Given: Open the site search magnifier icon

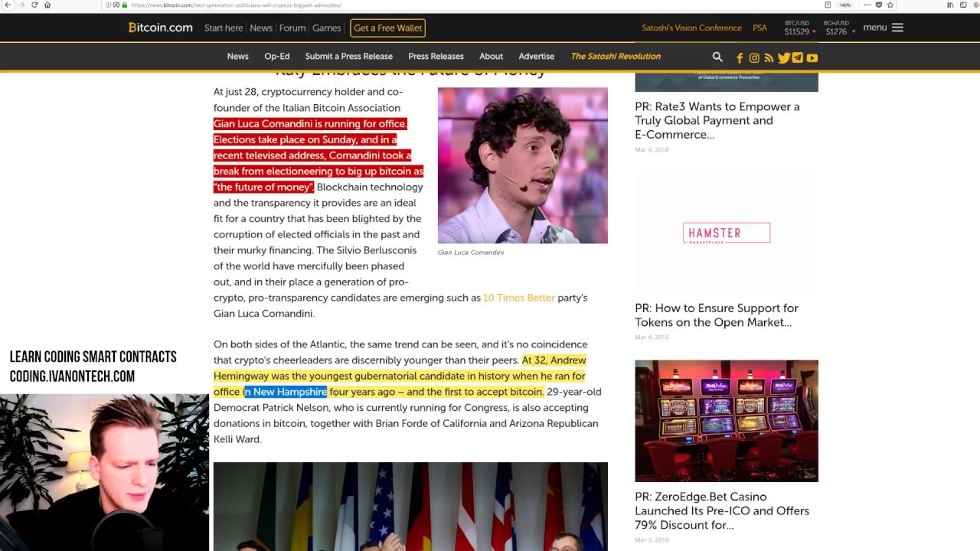Looking at the screenshot, I should click(x=717, y=57).
